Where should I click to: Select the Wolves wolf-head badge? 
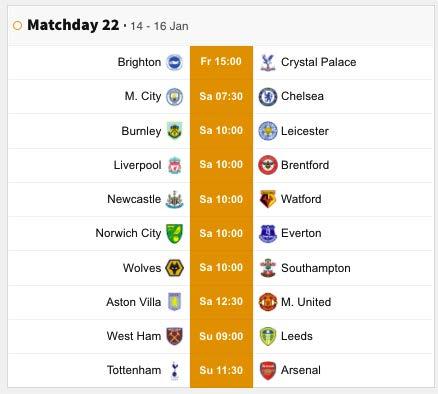[x=174, y=268]
